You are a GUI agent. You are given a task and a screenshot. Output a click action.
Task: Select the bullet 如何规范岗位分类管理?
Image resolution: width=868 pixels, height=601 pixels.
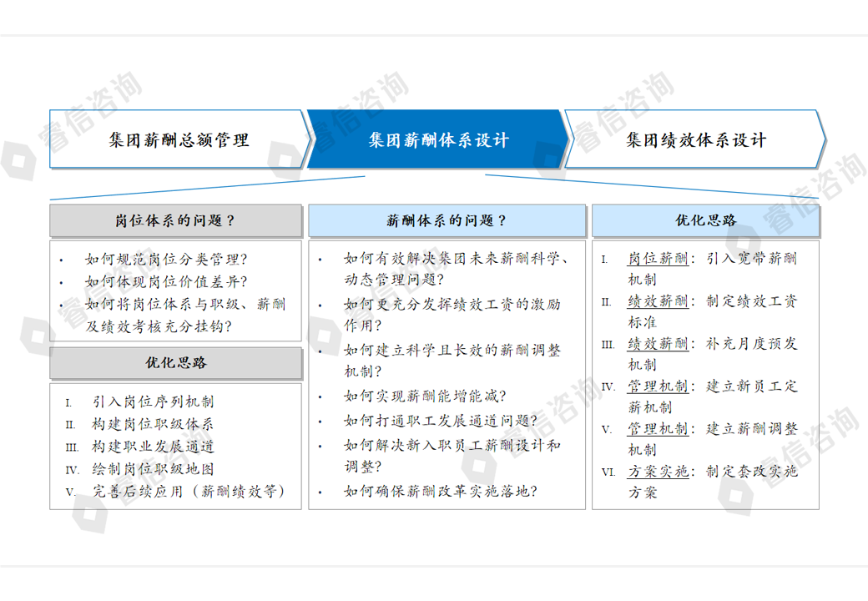pyautogui.click(x=166, y=260)
